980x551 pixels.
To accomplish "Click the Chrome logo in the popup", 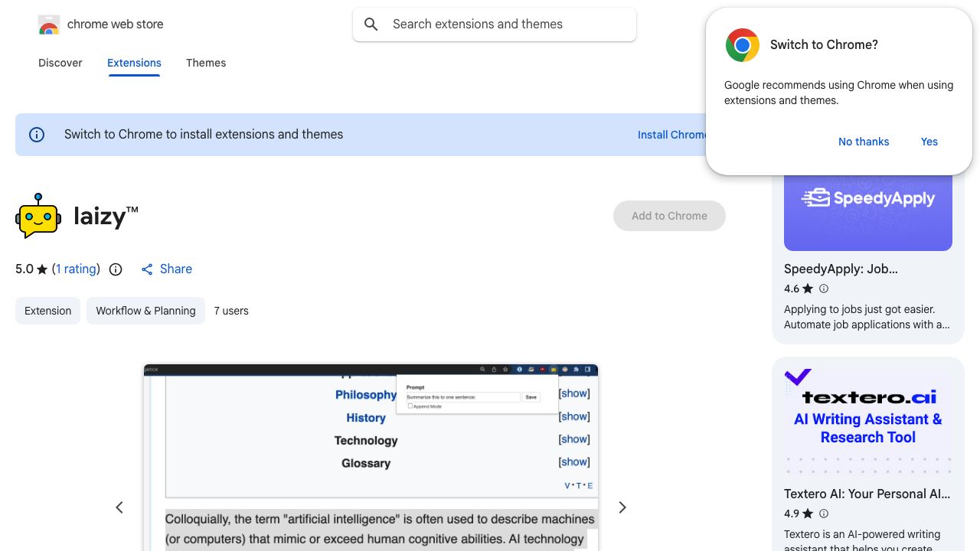I will (x=743, y=45).
